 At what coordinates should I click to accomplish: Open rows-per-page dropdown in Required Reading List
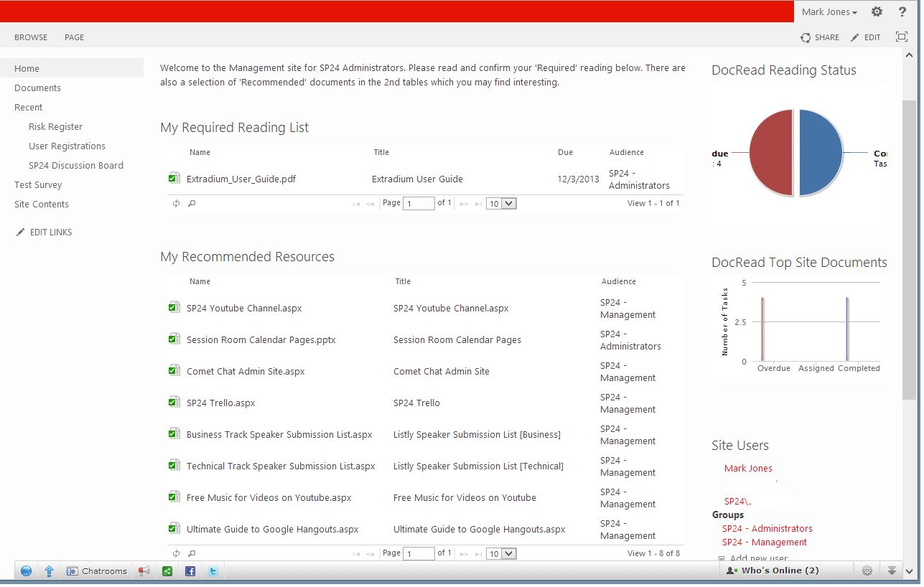click(x=501, y=204)
